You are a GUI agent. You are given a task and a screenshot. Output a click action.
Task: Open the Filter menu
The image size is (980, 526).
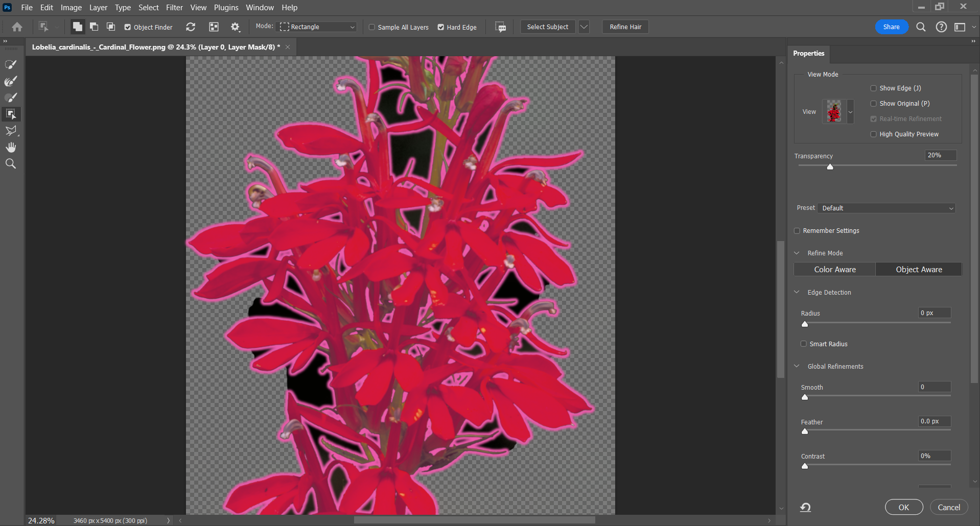coord(174,8)
